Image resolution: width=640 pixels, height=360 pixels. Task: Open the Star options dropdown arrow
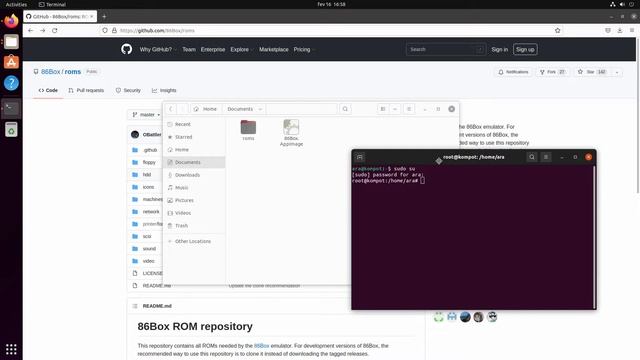617,72
